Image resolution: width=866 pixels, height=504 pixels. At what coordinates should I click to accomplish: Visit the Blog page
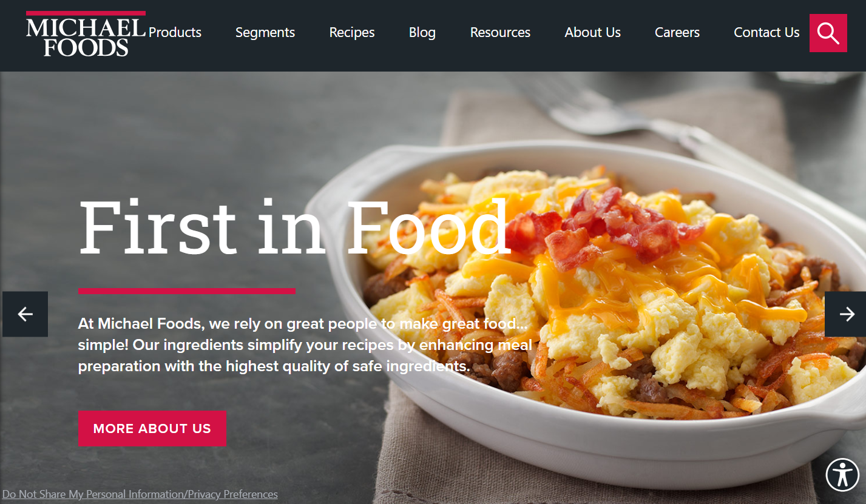(422, 33)
